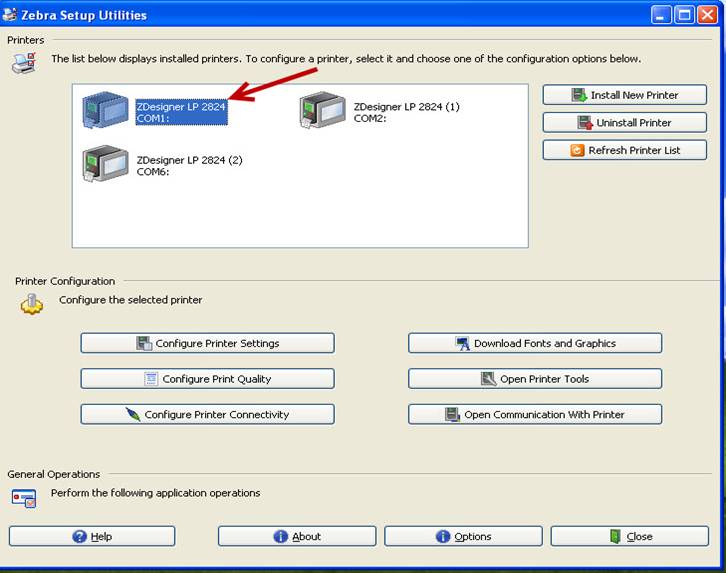This screenshot has height=573, width=726.
Task: Click the Zebra title bar app icon
Action: tap(10, 15)
